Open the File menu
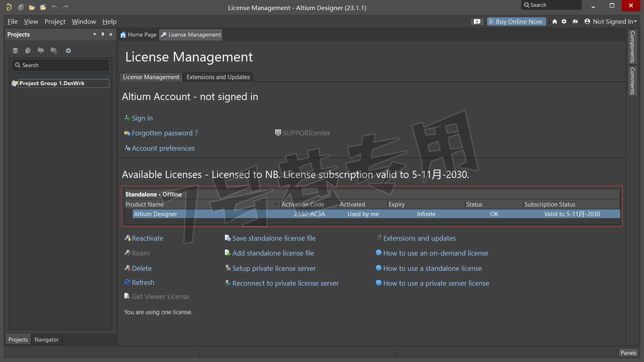Screen dimensions: 644x362 (12, 22)
